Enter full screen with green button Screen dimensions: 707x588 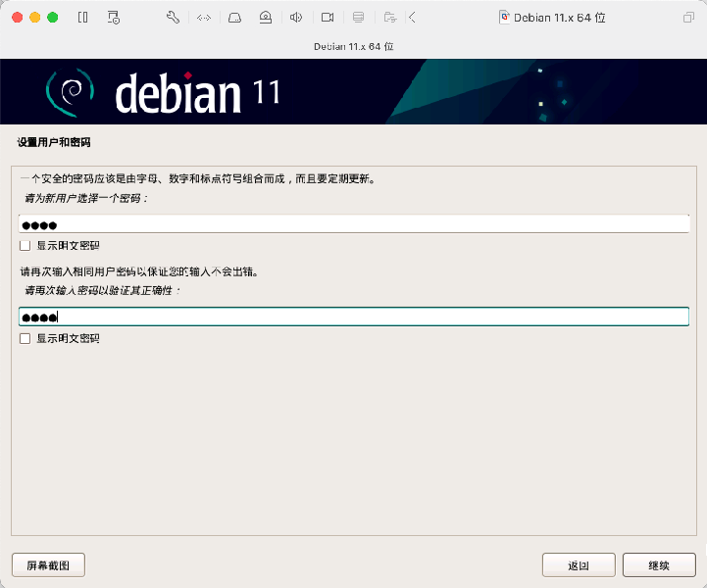(x=53, y=18)
